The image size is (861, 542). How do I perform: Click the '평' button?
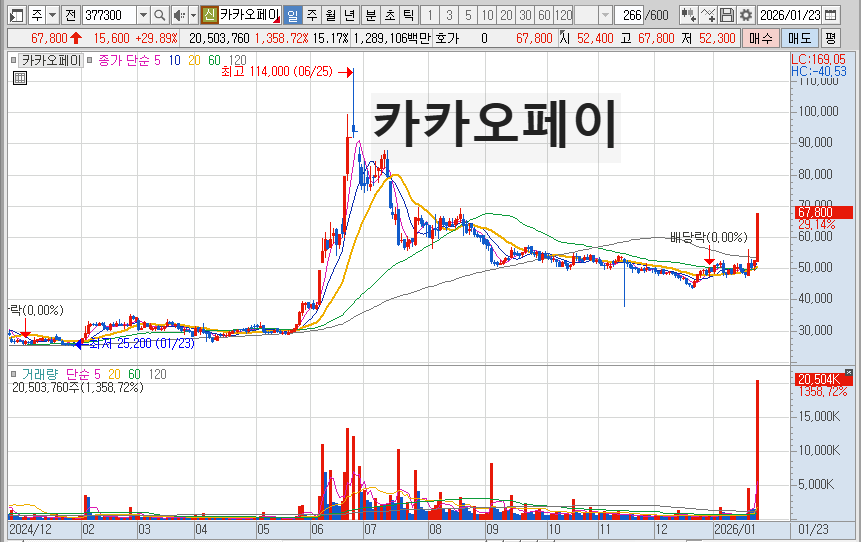pyautogui.click(x=830, y=38)
